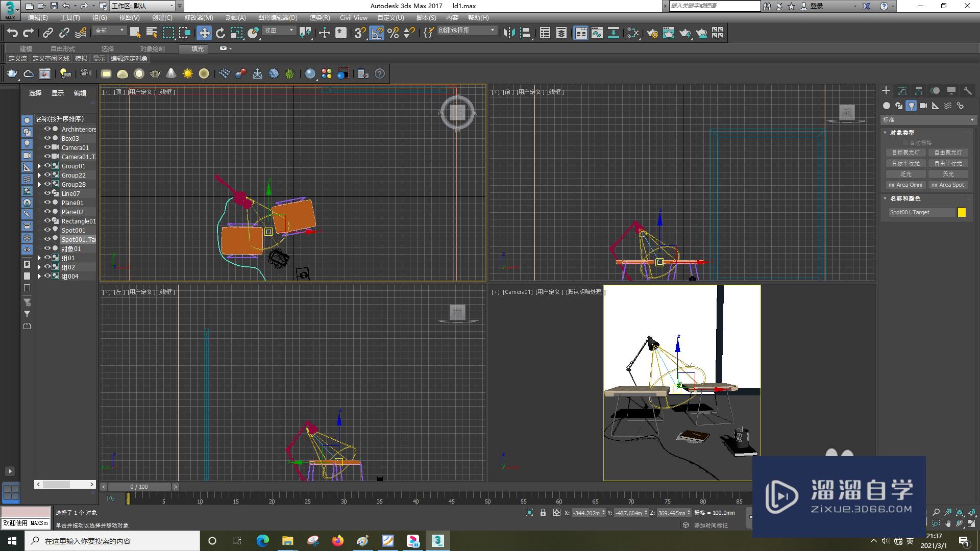Expand Group22 in scene explorer

tap(39, 175)
